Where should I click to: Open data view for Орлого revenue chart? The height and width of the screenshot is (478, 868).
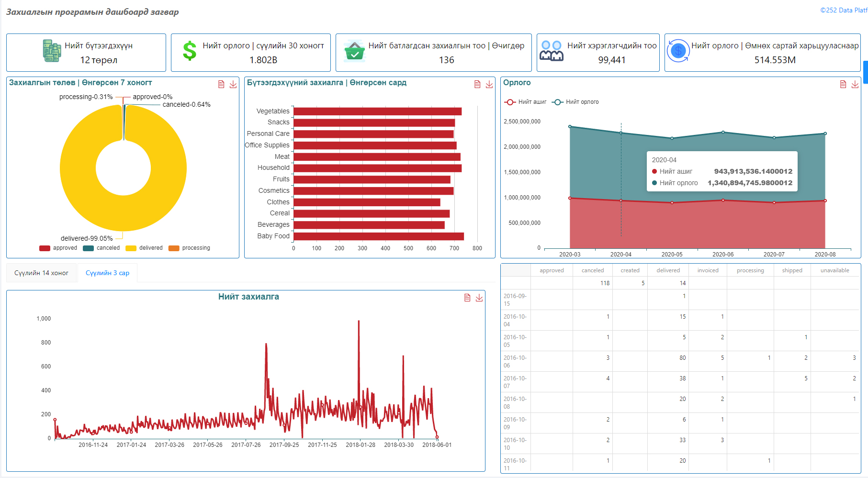843,84
